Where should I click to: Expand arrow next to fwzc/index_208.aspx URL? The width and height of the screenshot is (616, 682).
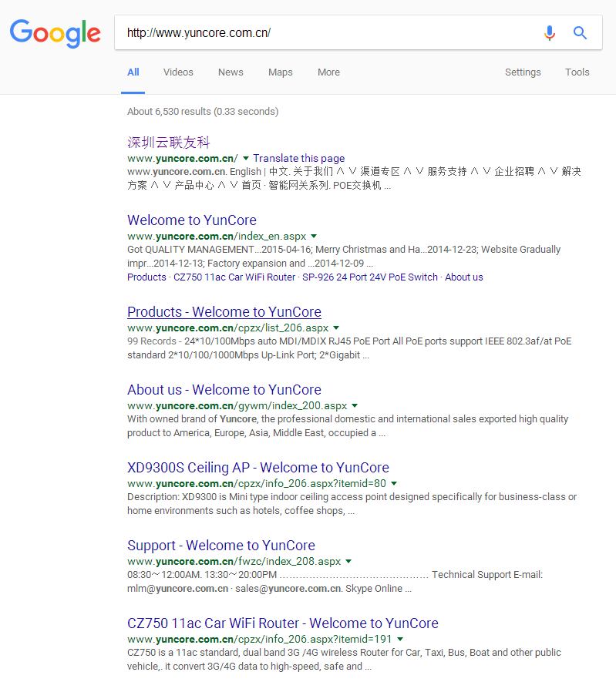(348, 562)
